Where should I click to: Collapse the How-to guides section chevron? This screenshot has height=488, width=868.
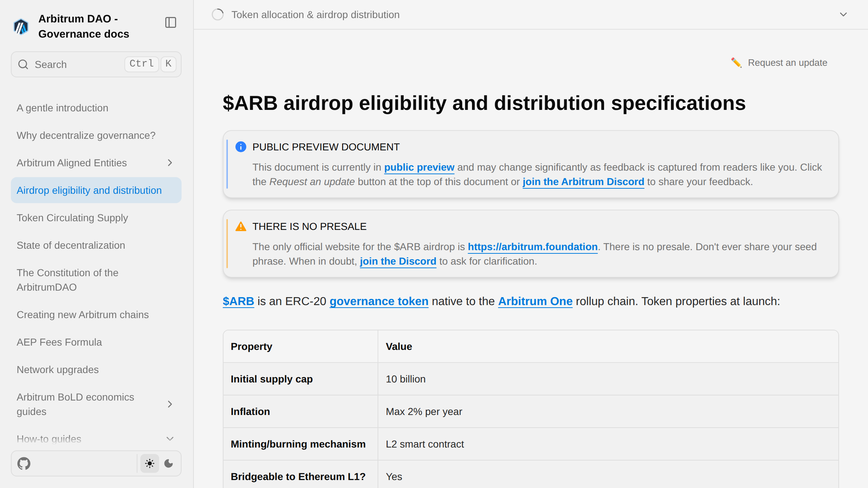[x=170, y=439]
